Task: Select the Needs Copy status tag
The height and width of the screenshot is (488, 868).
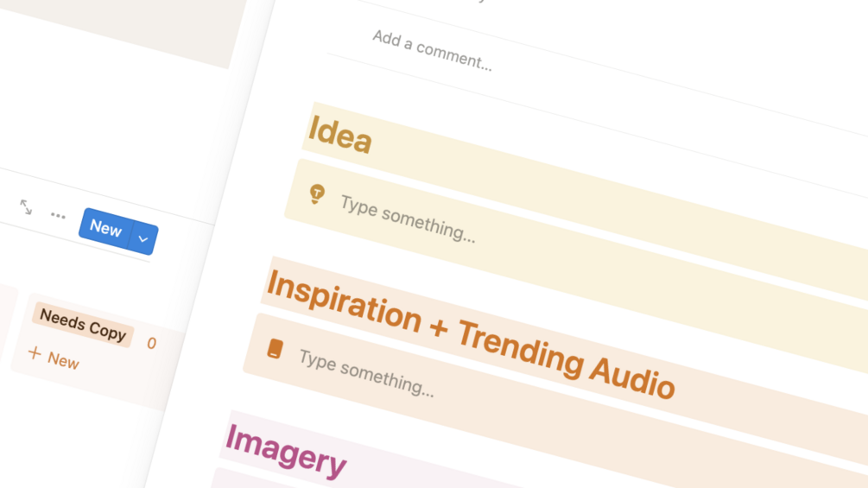Action: pos(83,326)
